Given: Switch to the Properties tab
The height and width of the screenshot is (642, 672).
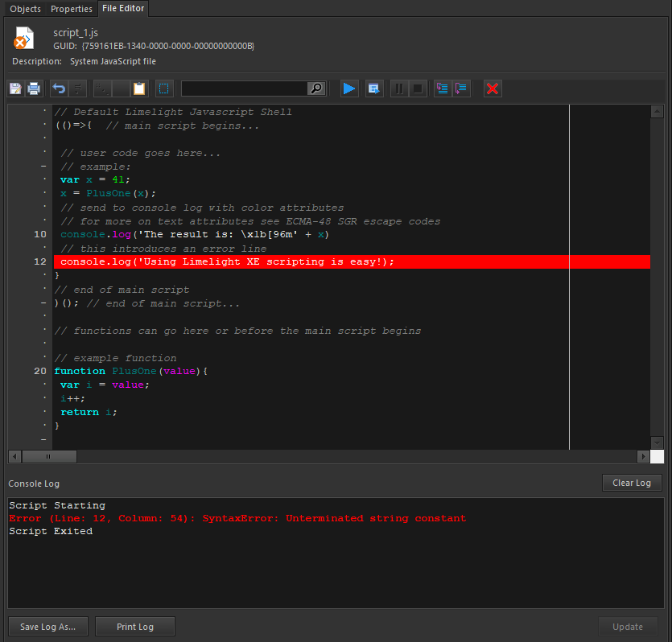Looking at the screenshot, I should point(71,9).
